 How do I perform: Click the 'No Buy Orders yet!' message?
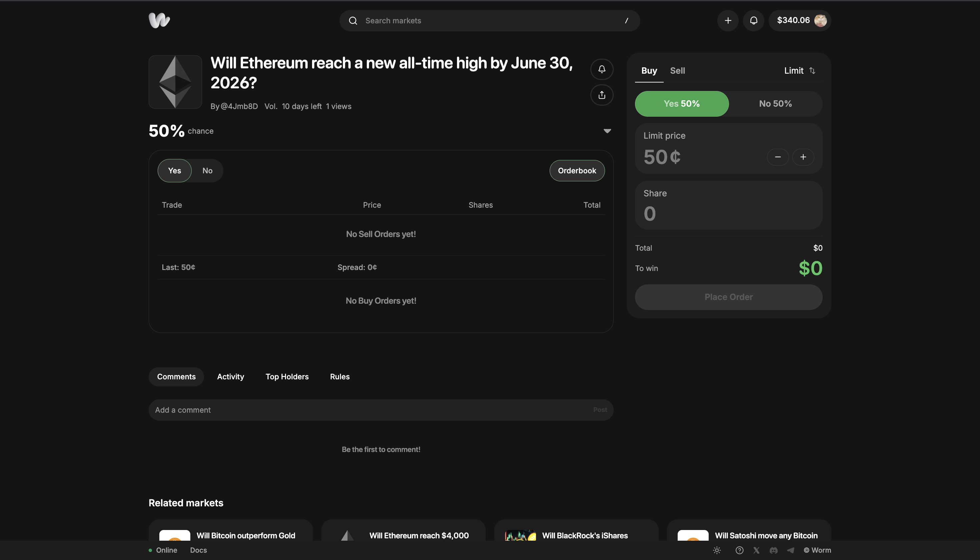(381, 301)
